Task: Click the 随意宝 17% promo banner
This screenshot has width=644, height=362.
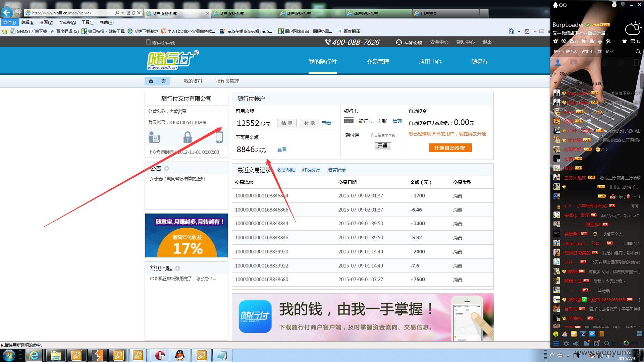Action: coord(186,235)
